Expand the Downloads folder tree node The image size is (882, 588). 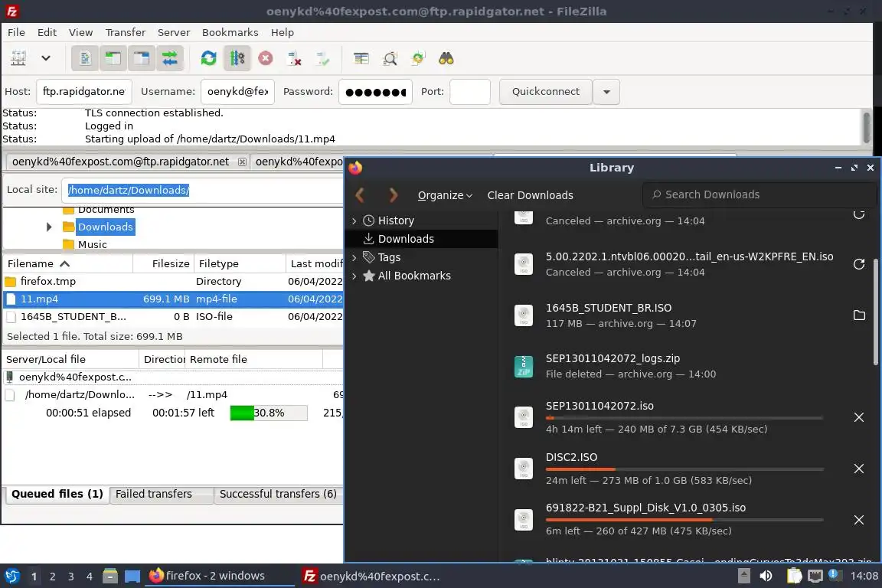[x=49, y=227]
